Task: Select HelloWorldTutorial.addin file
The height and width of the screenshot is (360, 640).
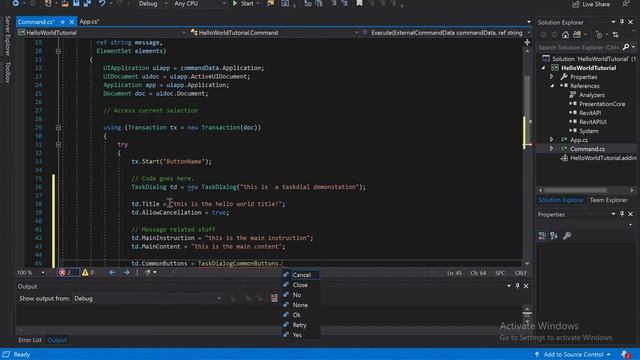Action: pyautogui.click(x=599, y=158)
